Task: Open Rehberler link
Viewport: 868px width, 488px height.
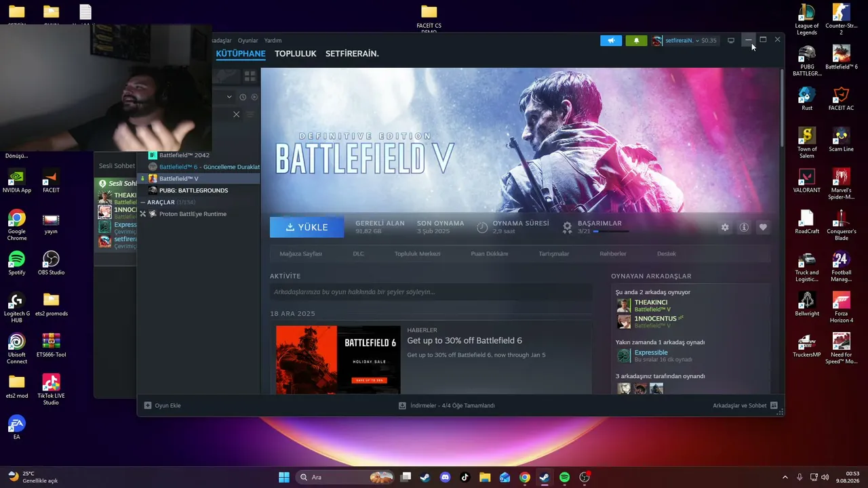Action: point(613,253)
